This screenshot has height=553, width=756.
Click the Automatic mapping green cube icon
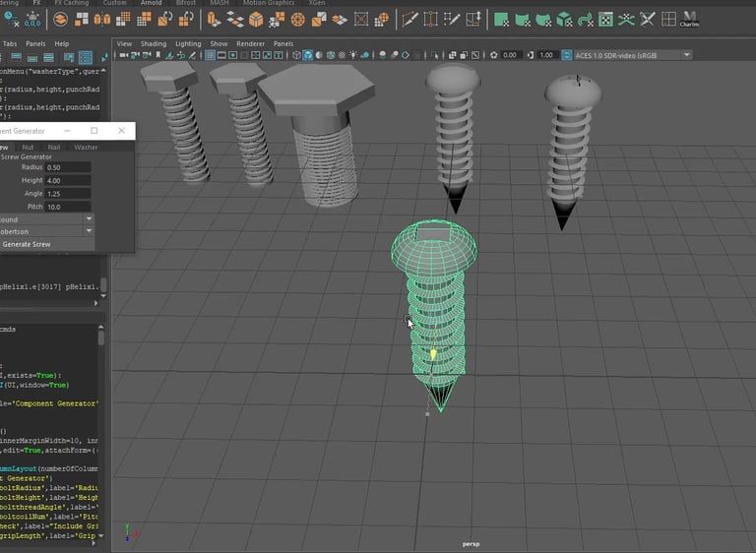click(565, 20)
